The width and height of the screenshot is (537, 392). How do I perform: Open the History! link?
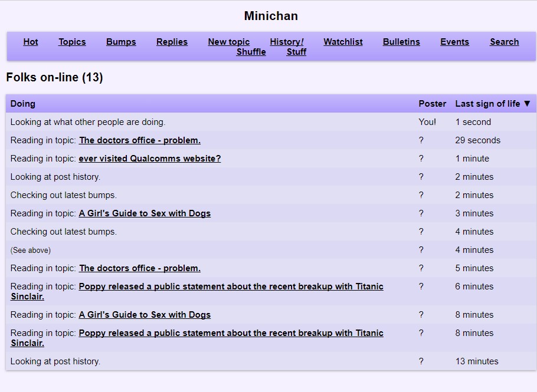[x=287, y=42]
